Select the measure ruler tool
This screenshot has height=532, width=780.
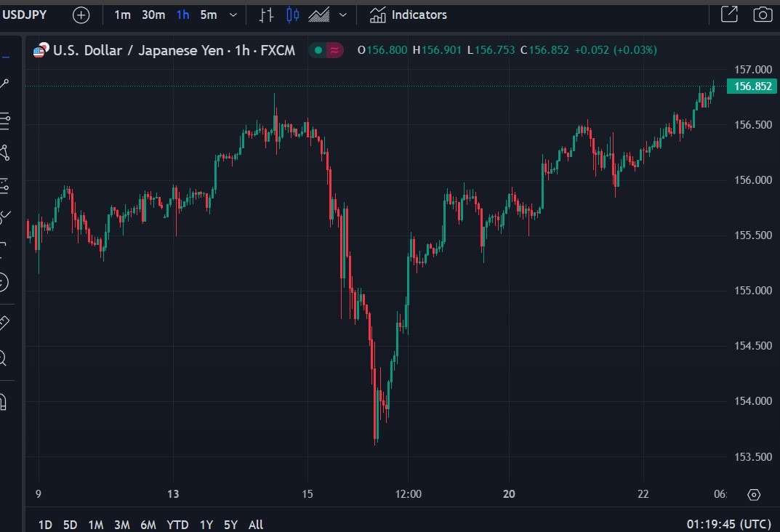(4, 323)
